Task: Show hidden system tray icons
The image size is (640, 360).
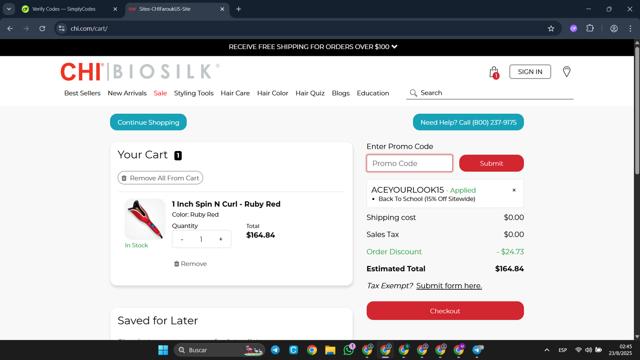Action: point(547,350)
